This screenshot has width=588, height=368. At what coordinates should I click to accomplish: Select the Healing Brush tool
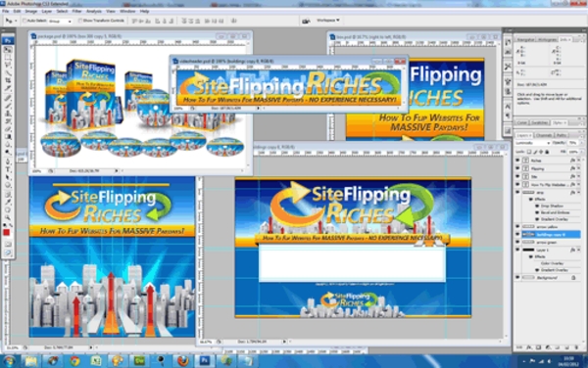8,98
